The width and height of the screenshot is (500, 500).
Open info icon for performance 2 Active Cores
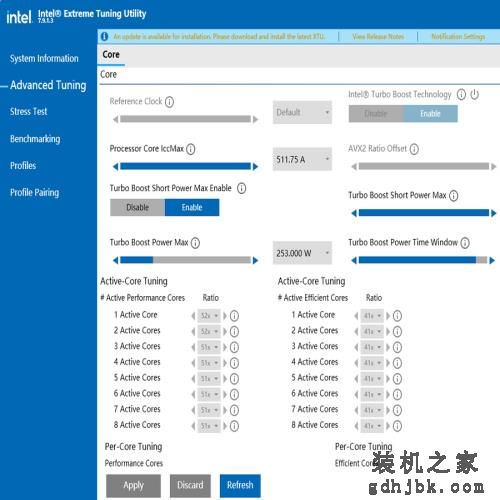click(234, 331)
